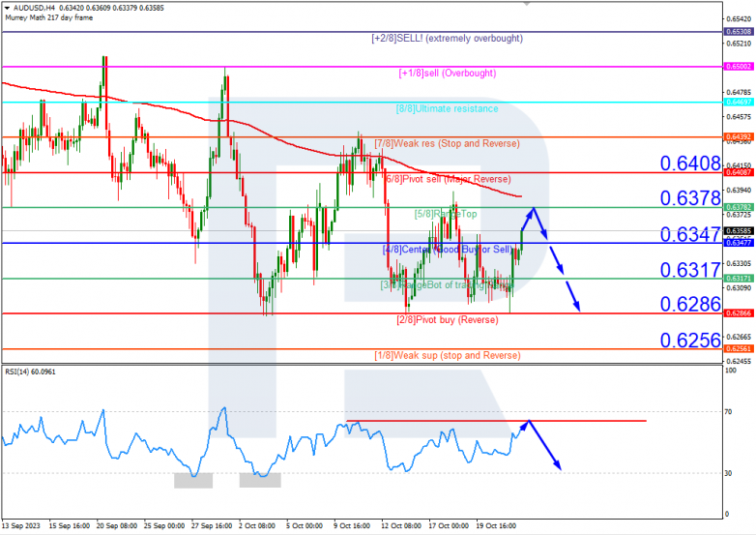The width and height of the screenshot is (756, 535).
Task: Select the black 0.63585 current price tag
Action: pos(739,230)
